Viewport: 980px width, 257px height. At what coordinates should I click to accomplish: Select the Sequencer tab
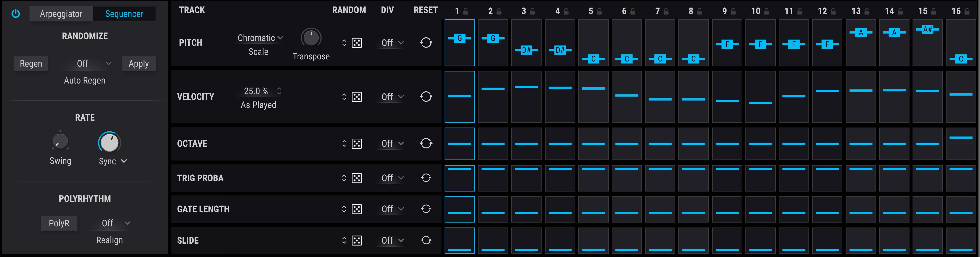tap(124, 14)
